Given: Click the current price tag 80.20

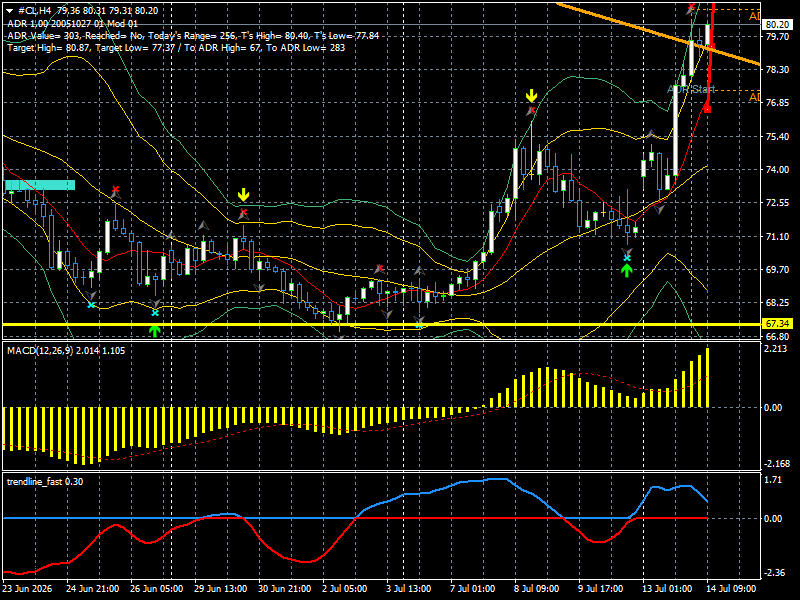Looking at the screenshot, I should tap(778, 24).
